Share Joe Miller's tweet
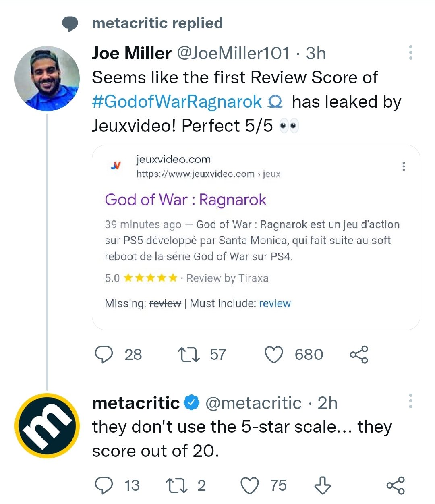Image resolution: width=435 pixels, height=504 pixels. tap(359, 355)
